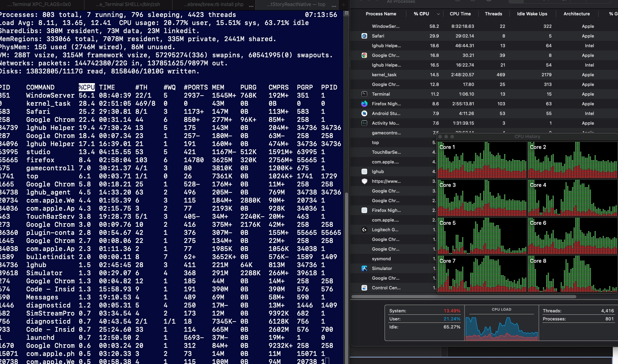Click the launchd line in top output
Viewport: 618px width, 364px height.
tap(171, 337)
